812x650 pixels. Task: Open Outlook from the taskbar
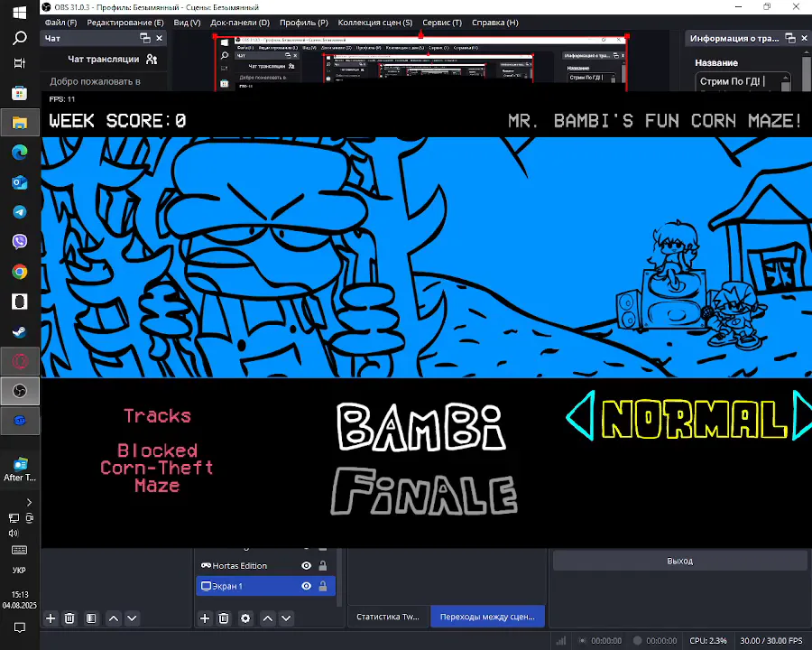20,182
